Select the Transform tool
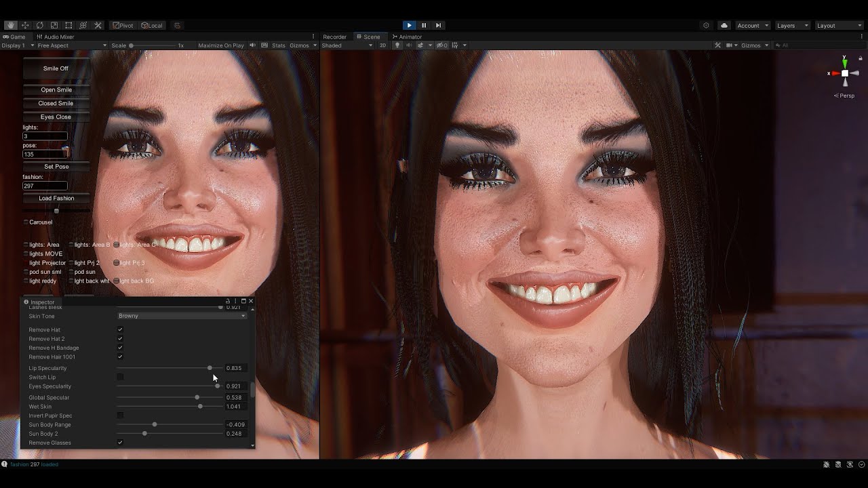Screen dimensions: 868x488 coord(83,25)
